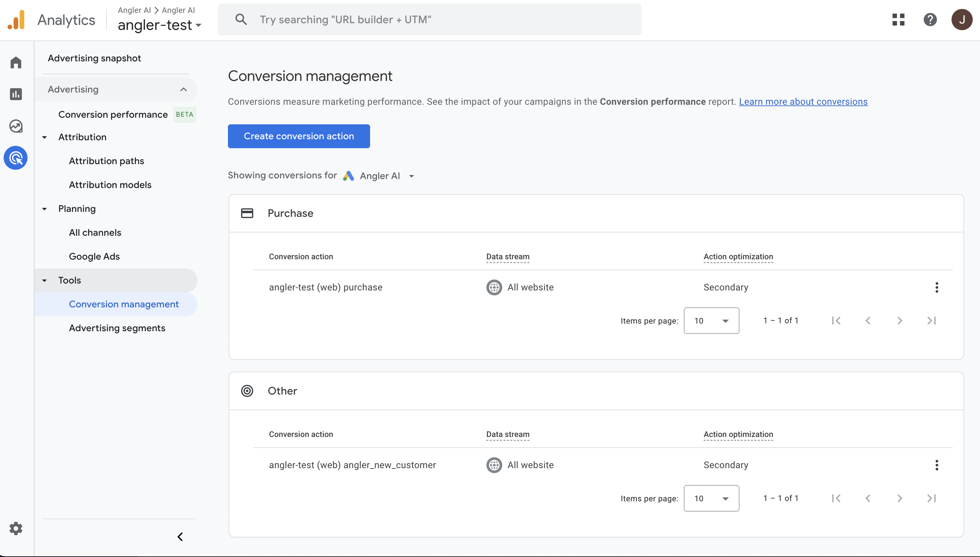Click the Google Analytics logo
The height and width of the screenshot is (557, 980).
[16, 20]
